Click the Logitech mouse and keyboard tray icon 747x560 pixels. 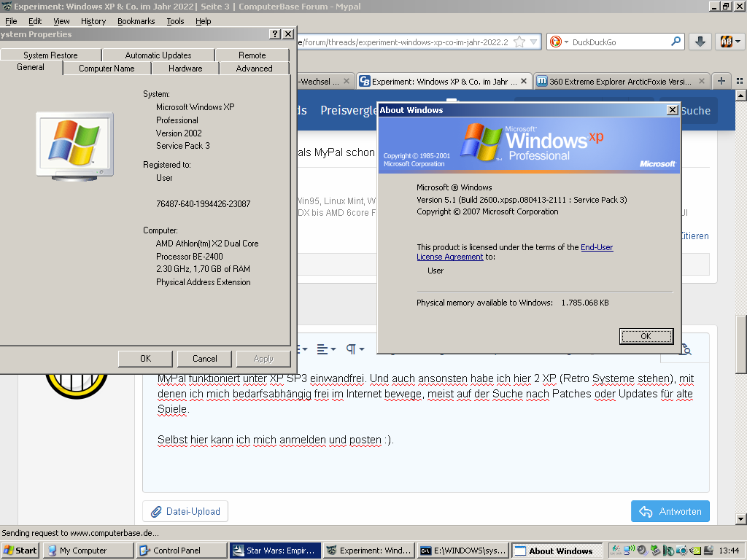[669, 551]
